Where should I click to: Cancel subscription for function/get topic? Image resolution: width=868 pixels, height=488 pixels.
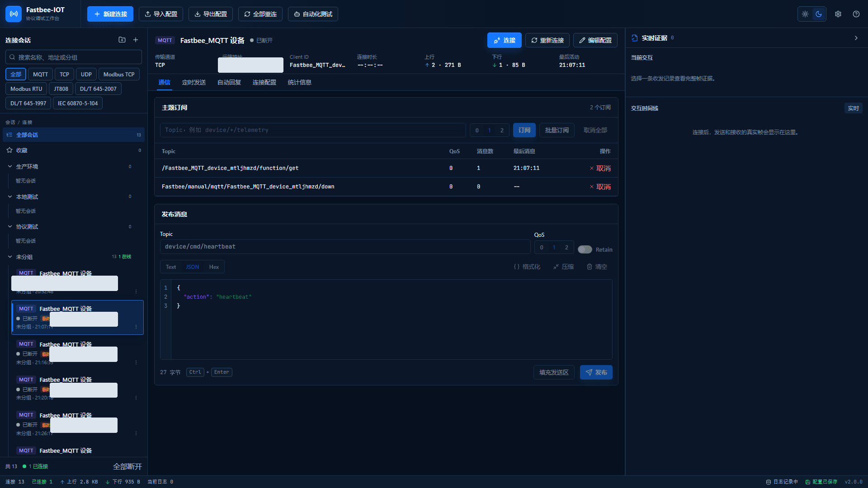600,168
